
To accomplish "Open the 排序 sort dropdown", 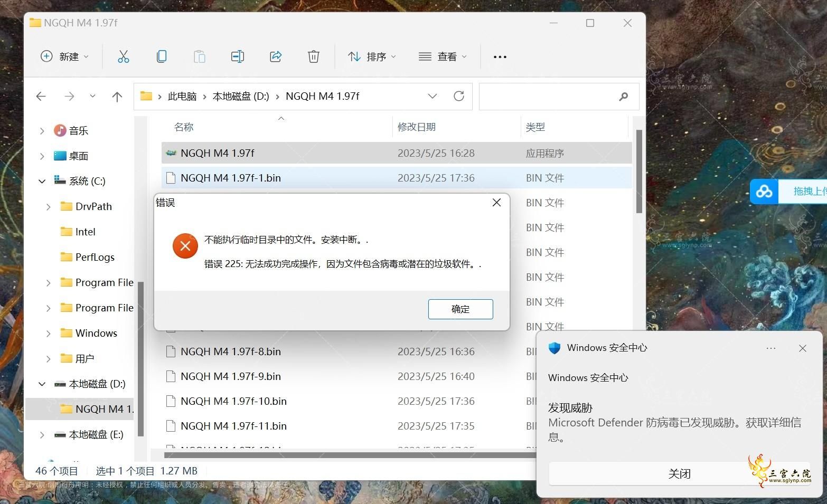I will (x=372, y=56).
